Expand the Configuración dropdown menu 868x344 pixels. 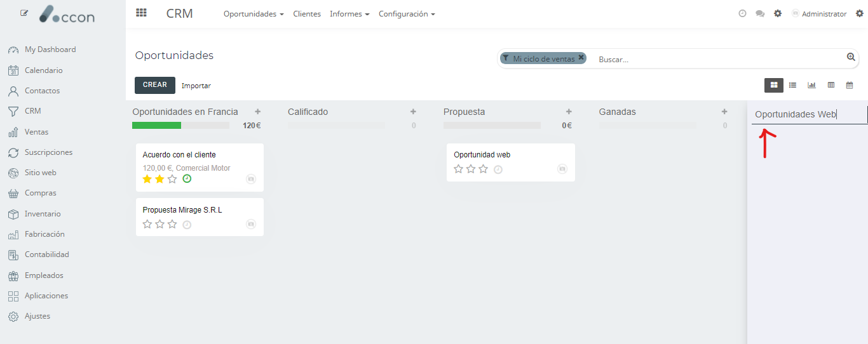click(407, 14)
